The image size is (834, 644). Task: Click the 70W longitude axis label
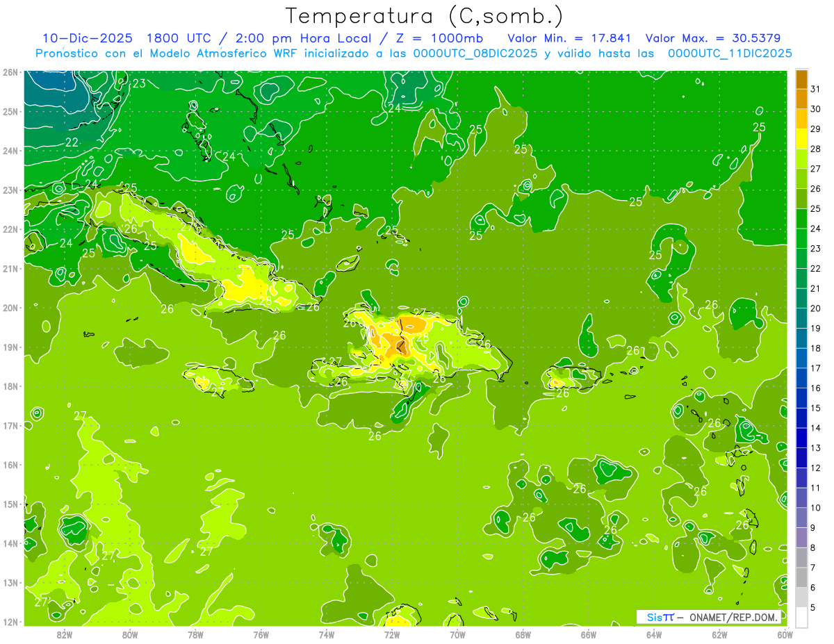click(457, 634)
